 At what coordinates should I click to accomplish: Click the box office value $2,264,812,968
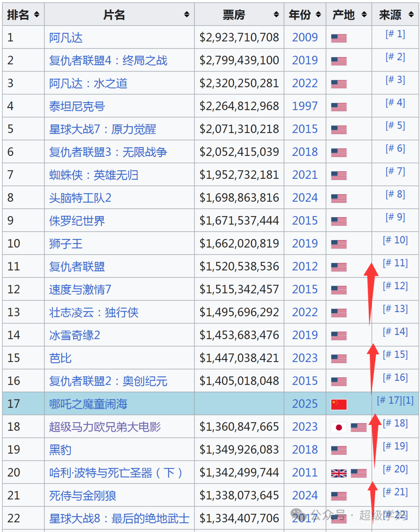[x=239, y=106]
